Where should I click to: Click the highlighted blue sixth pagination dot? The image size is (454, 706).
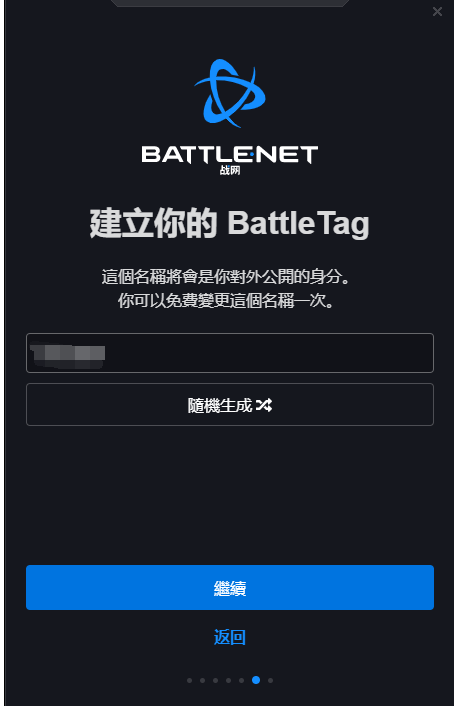(256, 680)
